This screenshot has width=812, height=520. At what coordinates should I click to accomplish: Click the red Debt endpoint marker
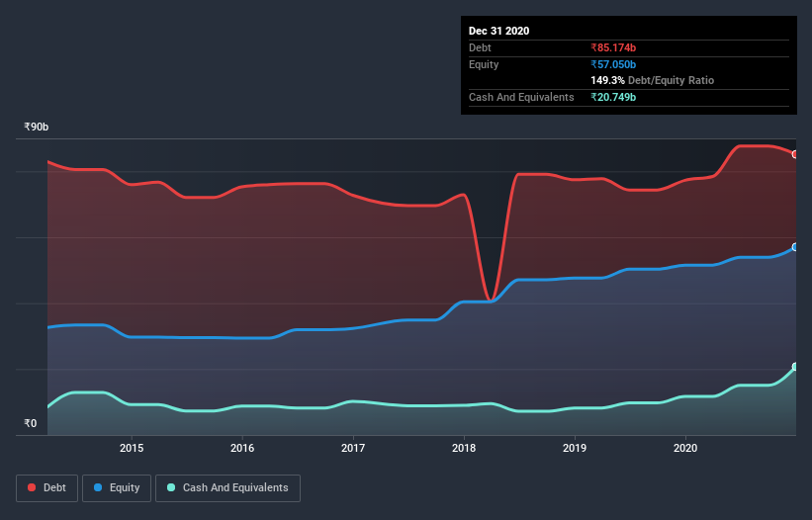794,154
